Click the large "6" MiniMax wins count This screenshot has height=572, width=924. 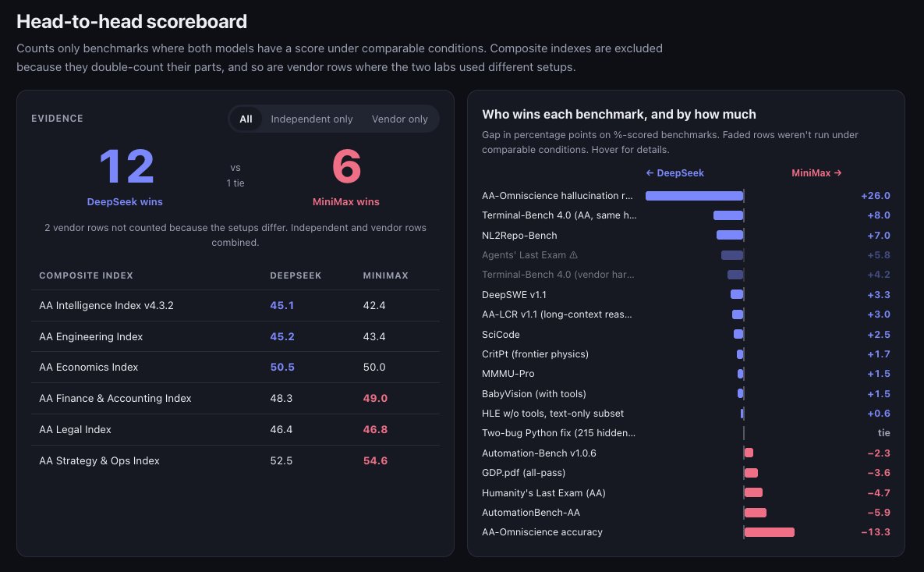(346, 166)
